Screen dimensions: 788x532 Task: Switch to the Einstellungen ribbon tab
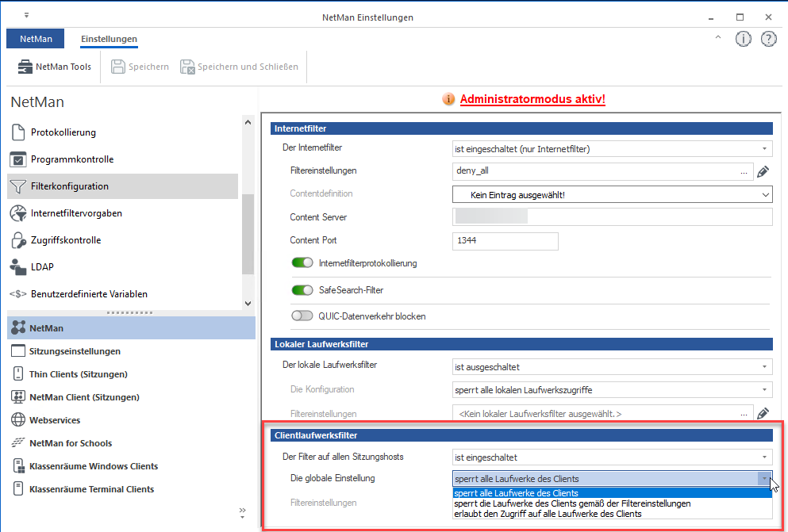click(109, 39)
